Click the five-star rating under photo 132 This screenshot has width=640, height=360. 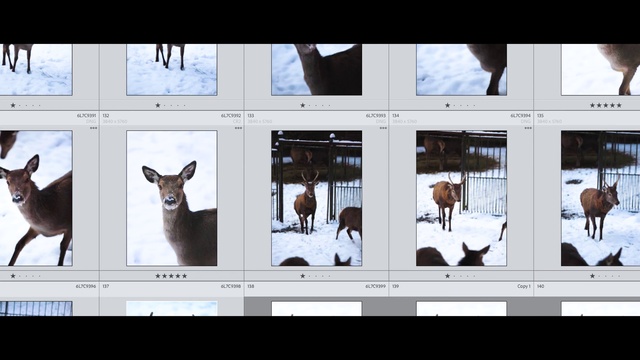[x=171, y=276]
